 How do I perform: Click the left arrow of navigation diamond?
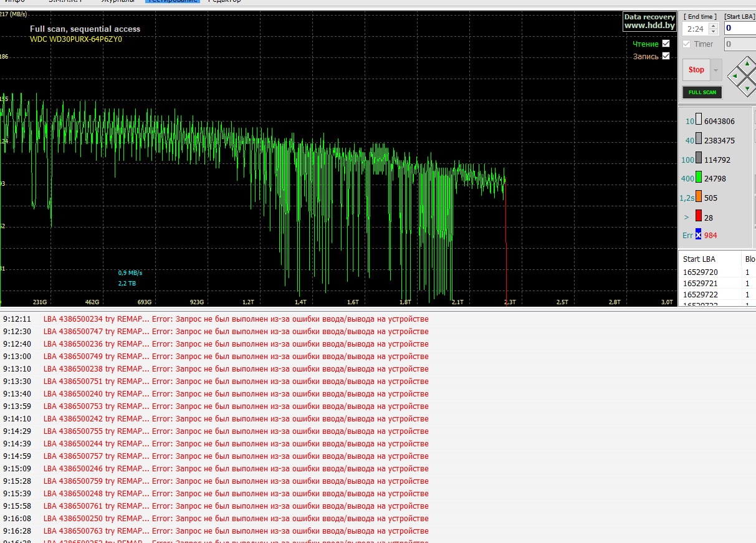tap(735, 76)
